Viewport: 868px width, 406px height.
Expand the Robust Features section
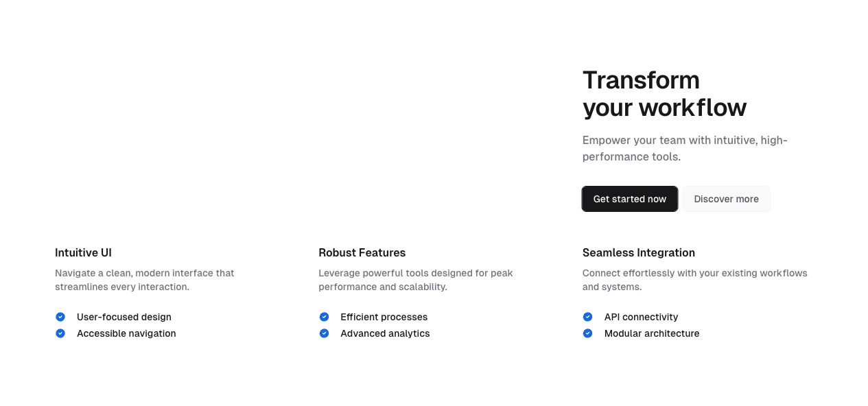pos(362,252)
